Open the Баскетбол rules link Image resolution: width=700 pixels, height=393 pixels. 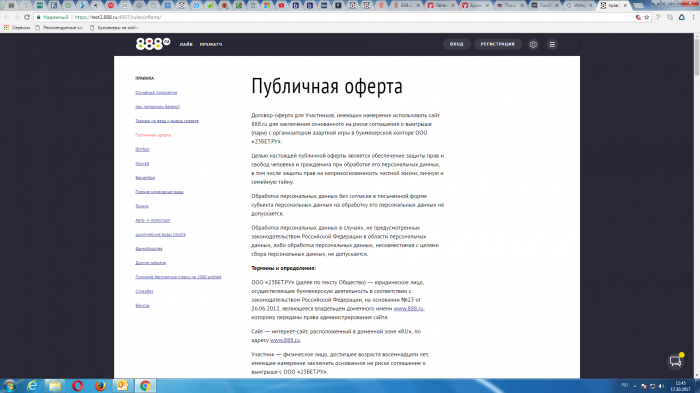click(x=145, y=178)
